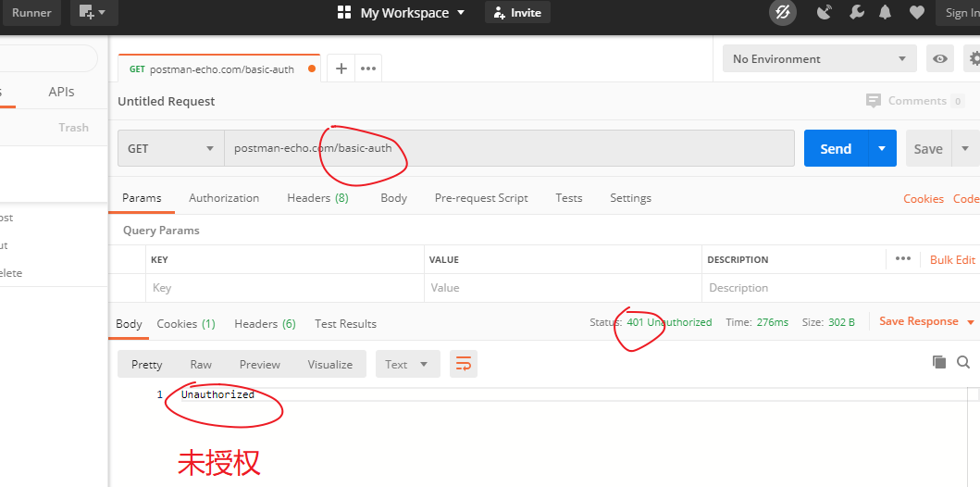Image resolution: width=980 pixels, height=487 pixels.
Task: Click the request URL field
Action: 509,149
